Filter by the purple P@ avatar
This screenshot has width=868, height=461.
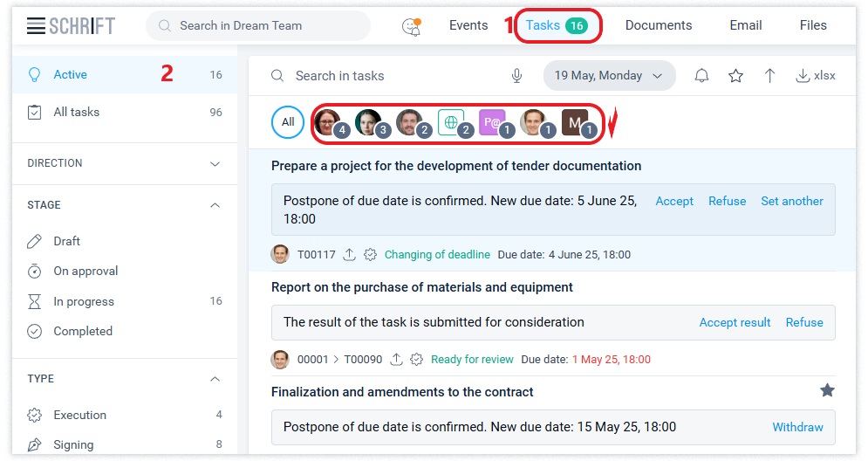492,122
